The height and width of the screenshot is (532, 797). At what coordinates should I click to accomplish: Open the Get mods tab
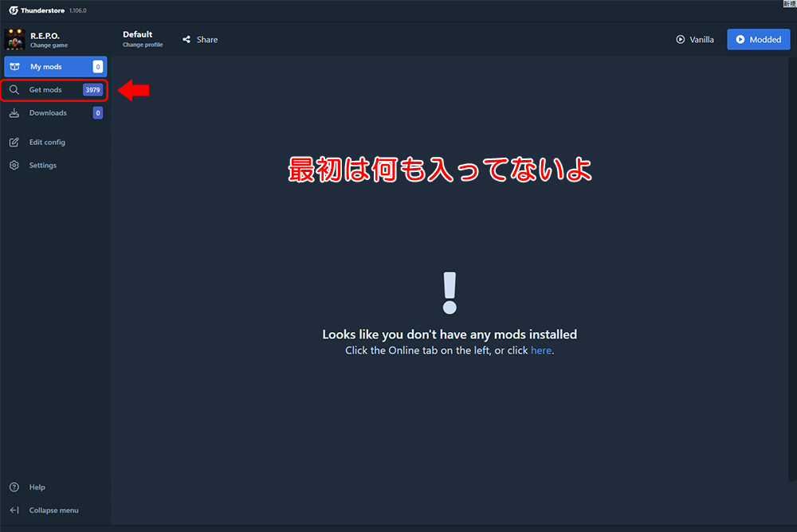46,90
